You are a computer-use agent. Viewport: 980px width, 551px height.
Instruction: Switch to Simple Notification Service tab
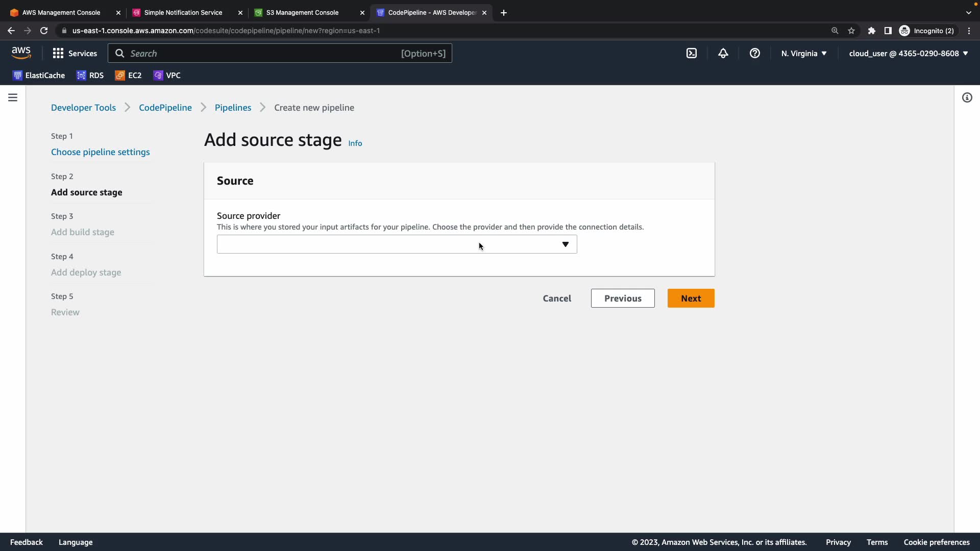pos(183,13)
